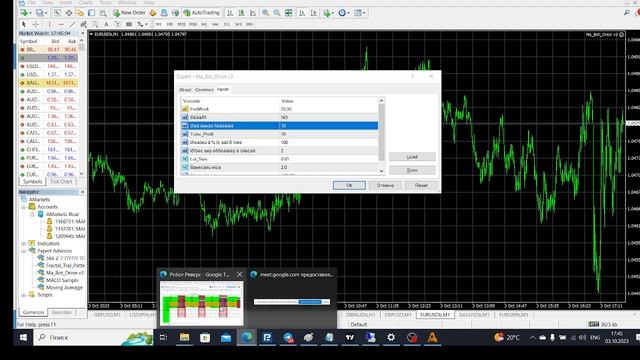
Task: Click the Zoom In magnifier icon
Action: (x=266, y=13)
